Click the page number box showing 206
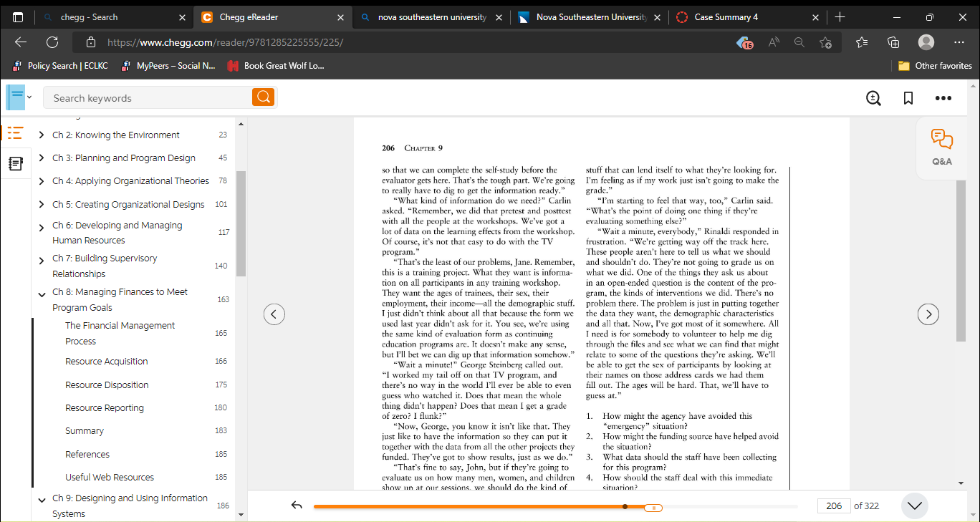This screenshot has height=522, width=980. coord(834,506)
